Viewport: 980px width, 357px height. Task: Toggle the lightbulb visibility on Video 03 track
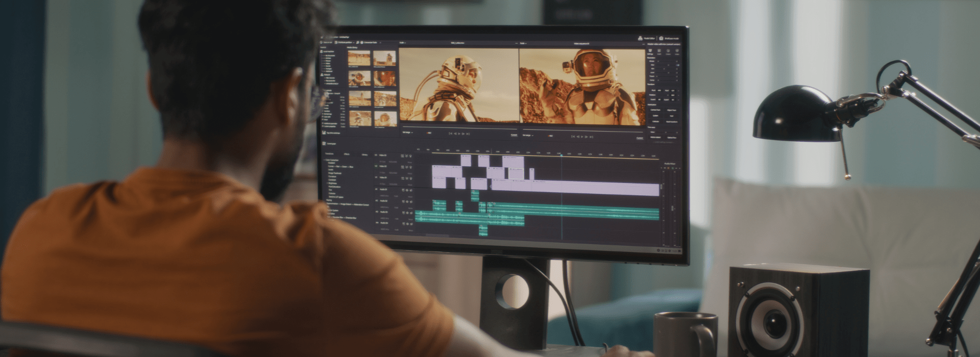tap(411, 178)
